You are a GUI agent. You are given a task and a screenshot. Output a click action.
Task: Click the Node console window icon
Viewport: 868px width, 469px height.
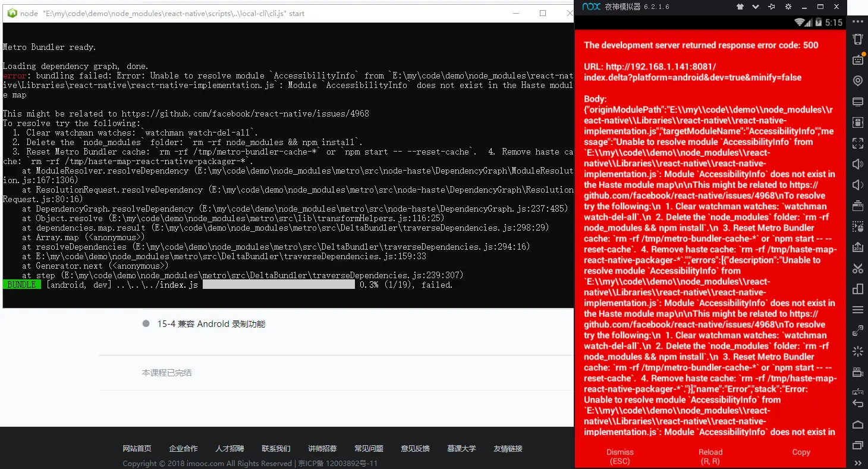pyautogui.click(x=11, y=13)
